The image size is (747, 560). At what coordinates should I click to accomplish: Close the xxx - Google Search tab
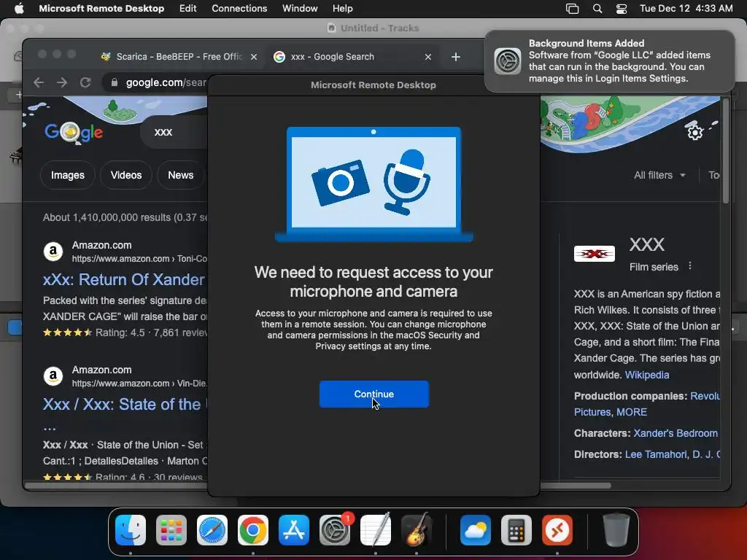click(427, 57)
